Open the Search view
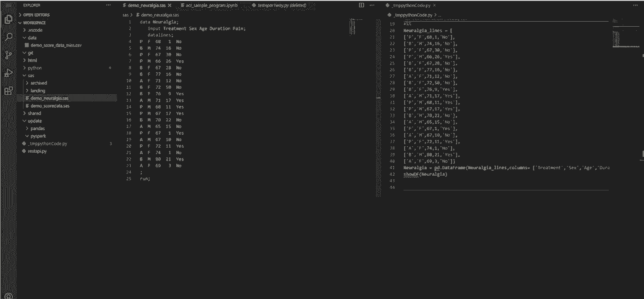644x299 pixels. [8, 37]
